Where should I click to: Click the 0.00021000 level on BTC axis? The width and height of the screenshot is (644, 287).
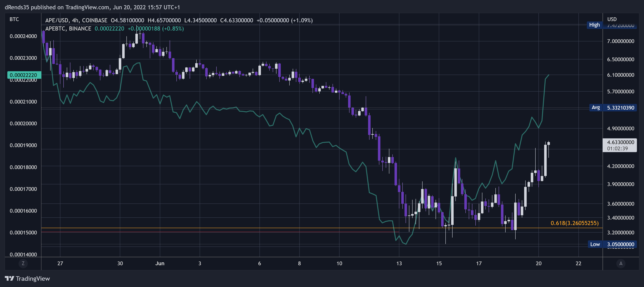pyautogui.click(x=23, y=102)
